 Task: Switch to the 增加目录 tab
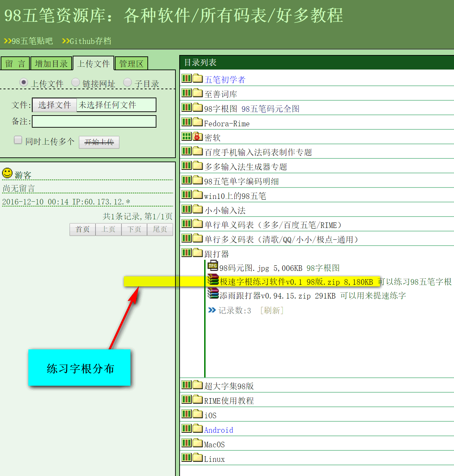51,64
